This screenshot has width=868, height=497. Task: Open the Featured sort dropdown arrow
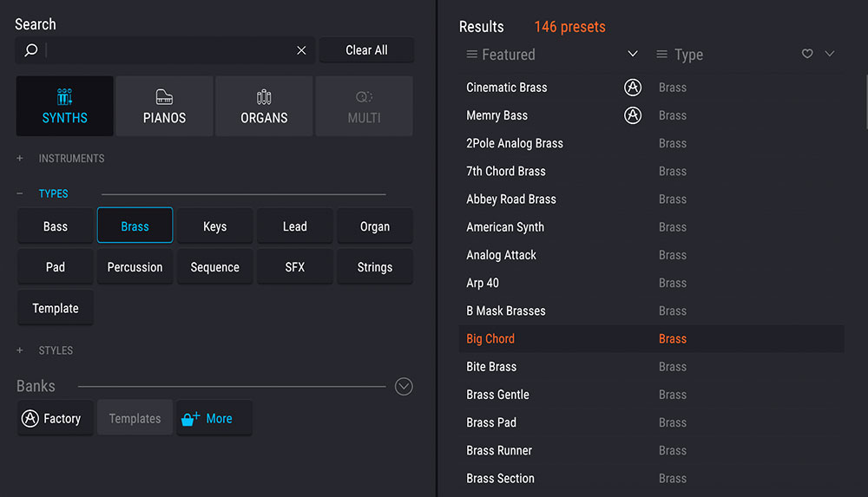633,55
